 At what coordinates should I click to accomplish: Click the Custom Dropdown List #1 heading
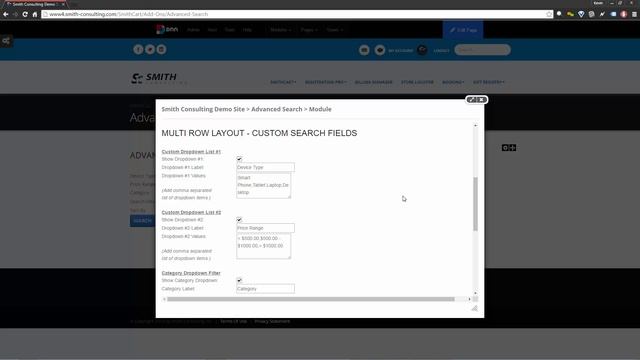point(191,151)
